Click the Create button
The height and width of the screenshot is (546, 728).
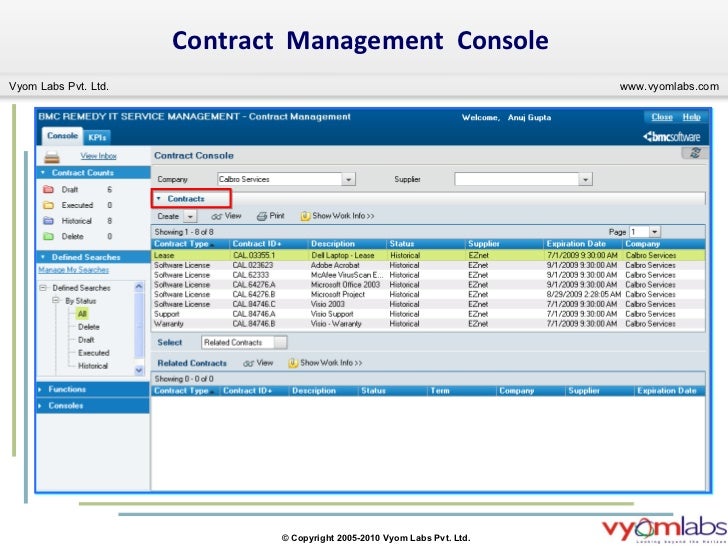168,216
